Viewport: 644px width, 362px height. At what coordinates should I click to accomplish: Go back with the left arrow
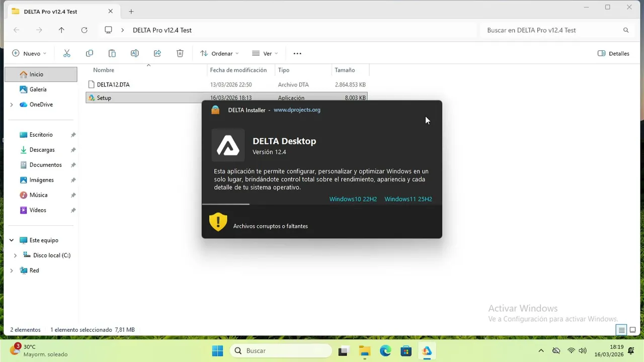16,30
